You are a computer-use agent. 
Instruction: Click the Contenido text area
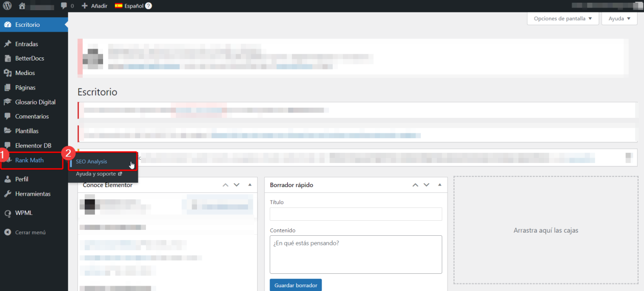[x=356, y=255]
